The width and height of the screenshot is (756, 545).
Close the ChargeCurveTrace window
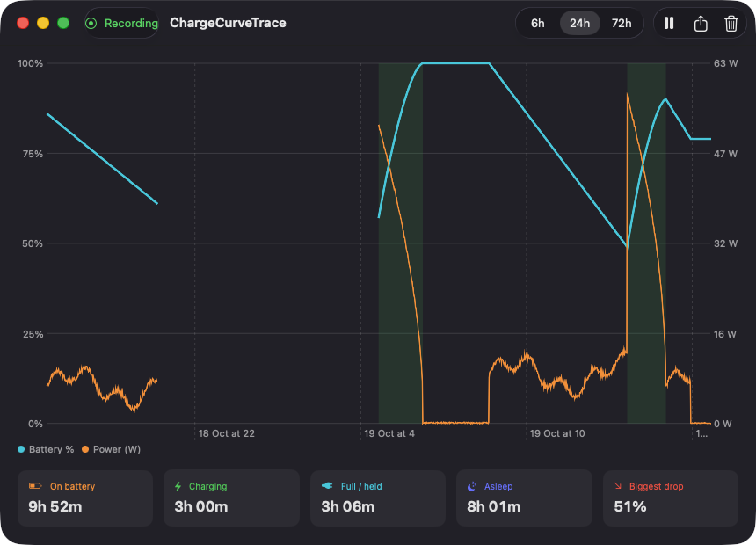pos(23,23)
